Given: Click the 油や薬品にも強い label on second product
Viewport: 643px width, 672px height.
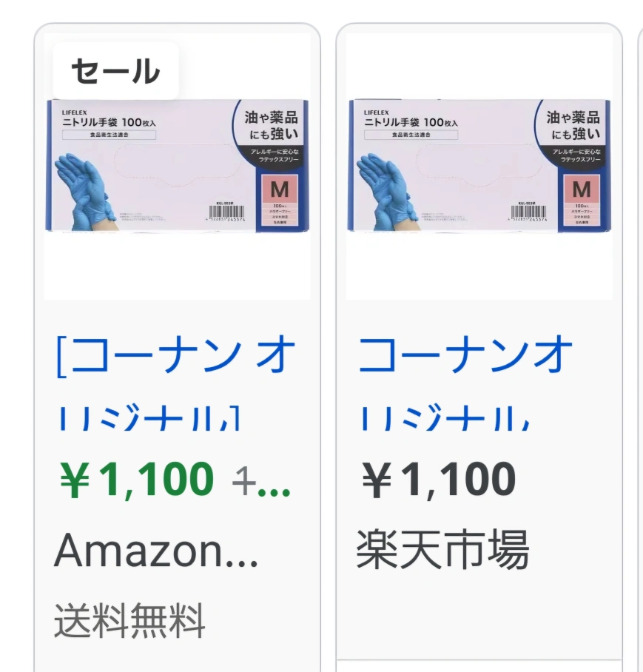Looking at the screenshot, I should pyautogui.click(x=573, y=125).
